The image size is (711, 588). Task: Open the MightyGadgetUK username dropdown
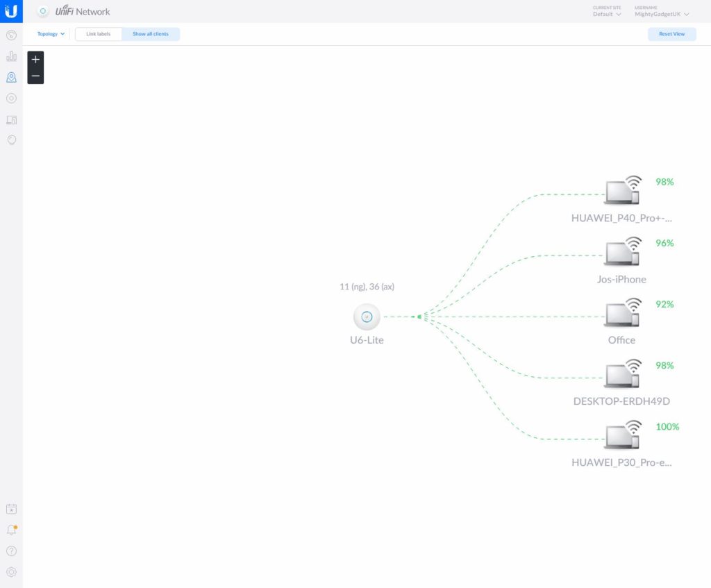point(661,14)
